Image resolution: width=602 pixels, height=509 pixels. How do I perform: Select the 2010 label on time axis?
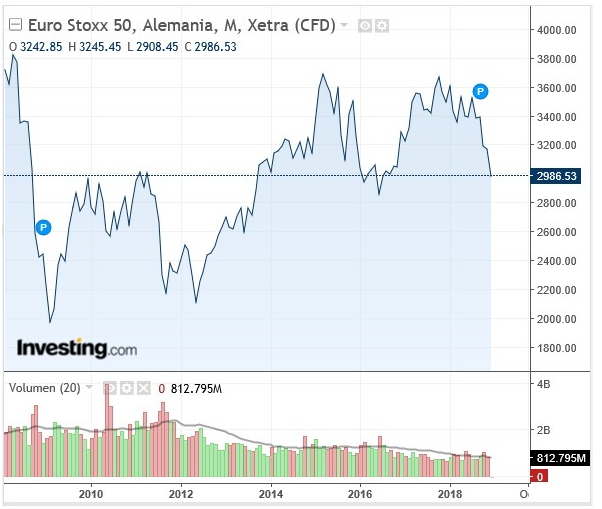pyautogui.click(x=91, y=494)
